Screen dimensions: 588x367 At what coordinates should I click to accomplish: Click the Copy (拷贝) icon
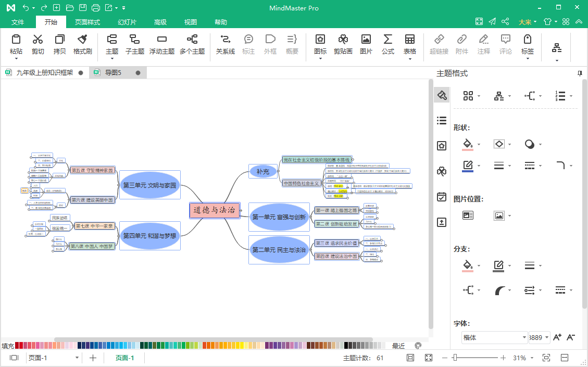pos(59,39)
